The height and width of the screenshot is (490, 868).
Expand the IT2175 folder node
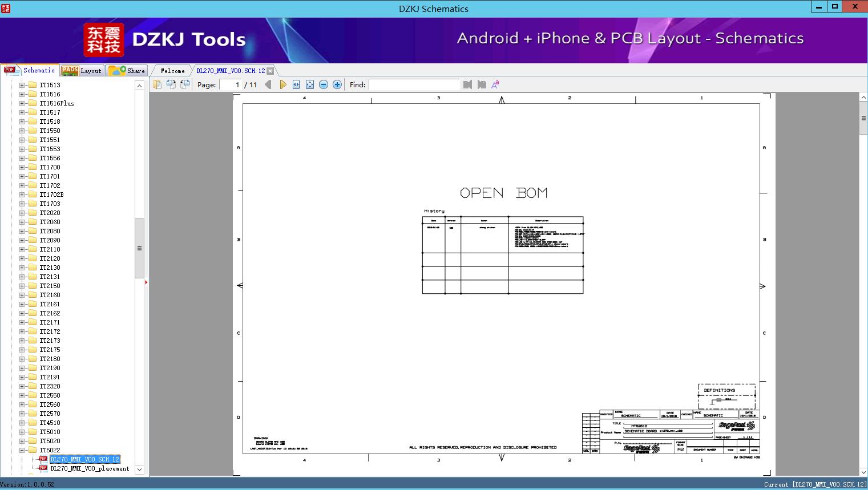click(22, 350)
